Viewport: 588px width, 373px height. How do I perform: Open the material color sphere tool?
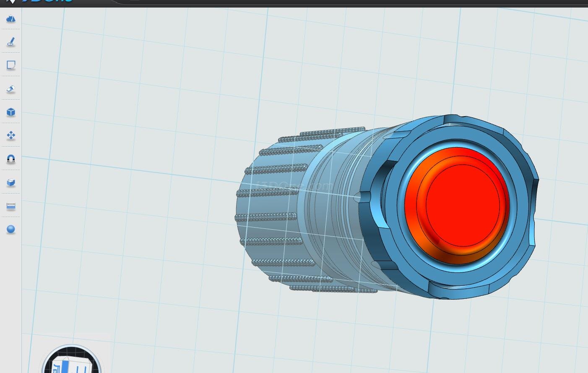tap(11, 229)
